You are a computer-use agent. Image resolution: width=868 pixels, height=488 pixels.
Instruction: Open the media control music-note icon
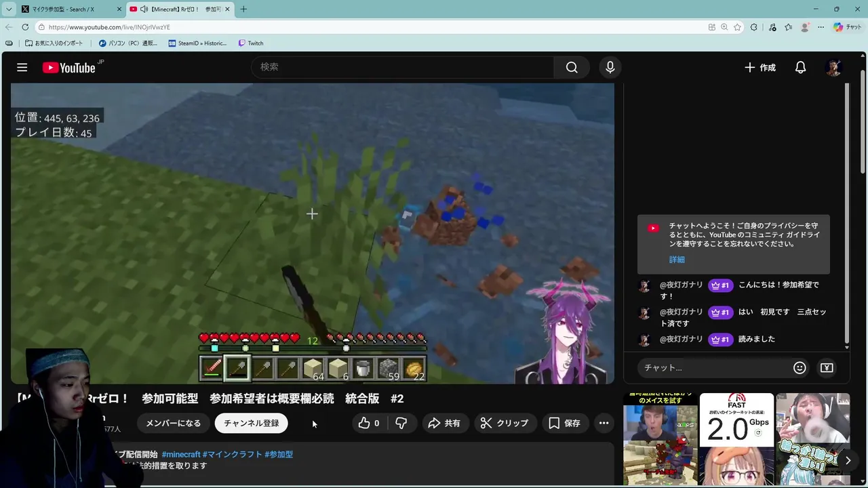coord(772,27)
